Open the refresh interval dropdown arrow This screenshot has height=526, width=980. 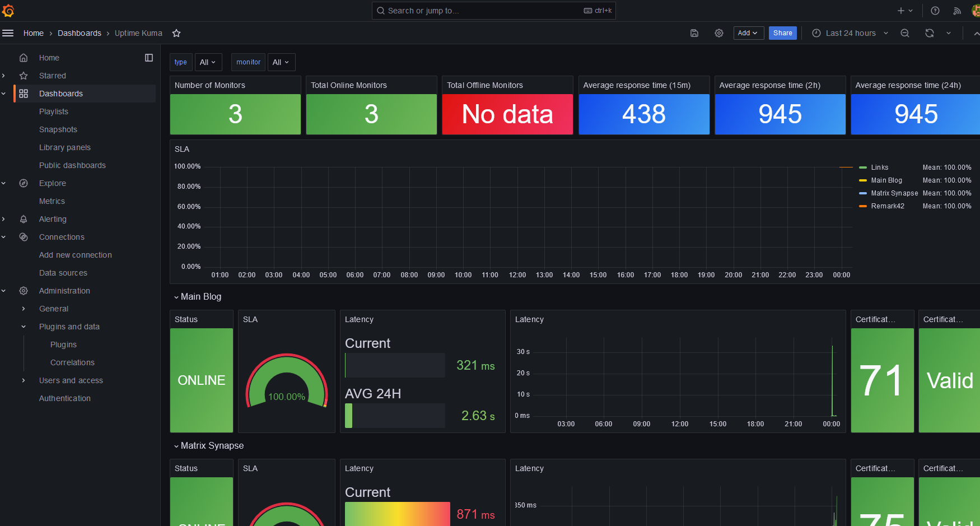pos(949,33)
